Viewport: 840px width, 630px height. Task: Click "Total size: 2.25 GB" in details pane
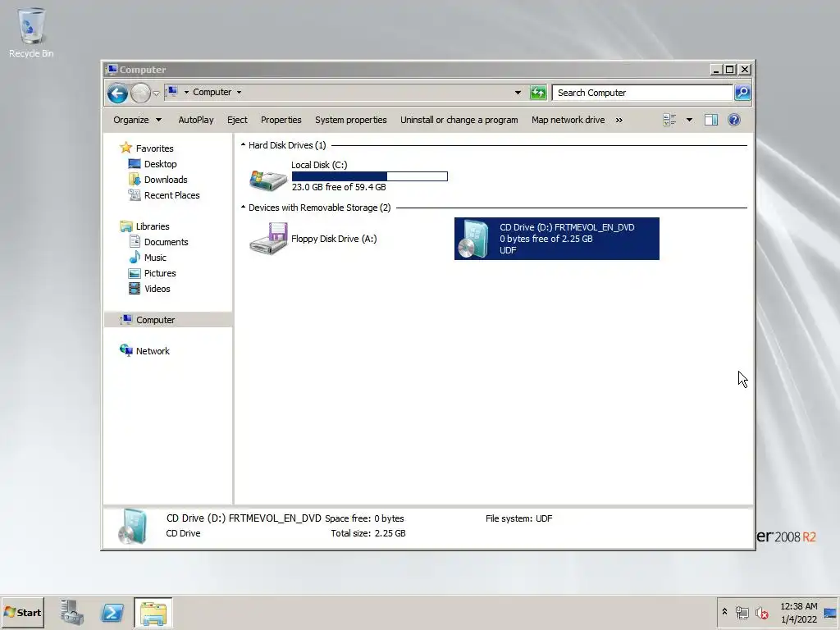pos(368,533)
